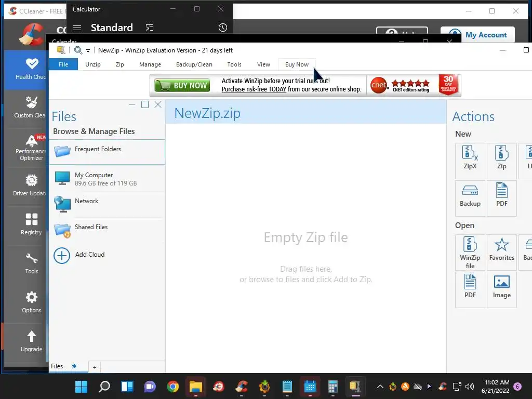
Task: Click the green BUY NOW banner button
Action: tap(182, 86)
